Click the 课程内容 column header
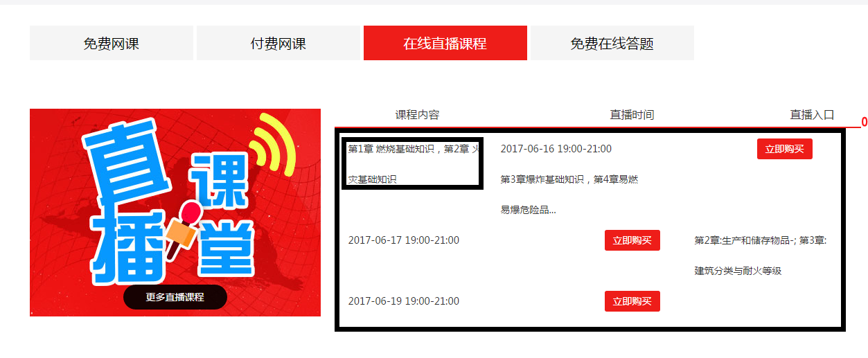The height and width of the screenshot is (358, 868). (418, 115)
